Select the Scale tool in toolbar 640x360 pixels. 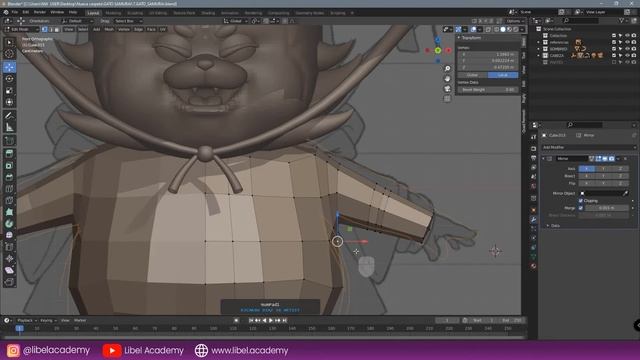tap(9, 90)
